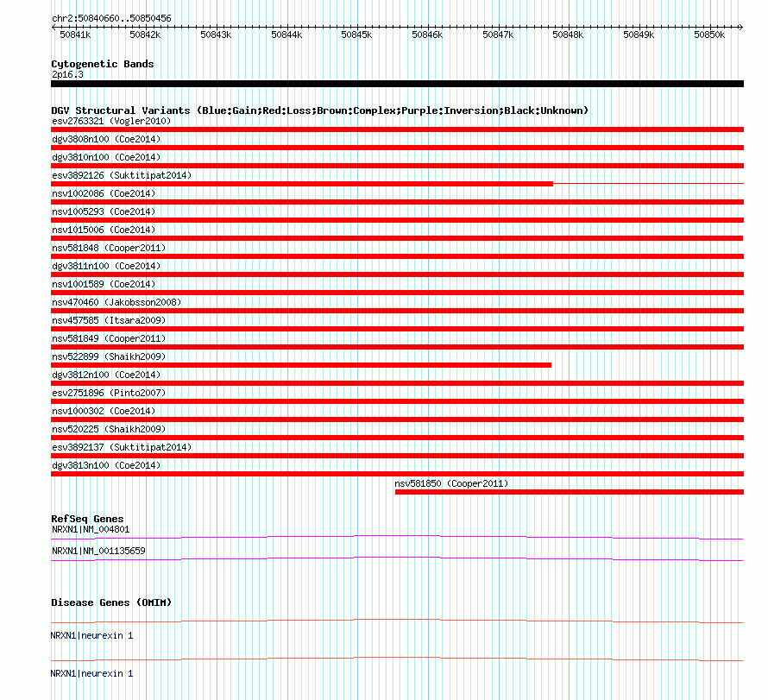Open variant esv3892137 (Suktitipat2014)

(x=122, y=448)
